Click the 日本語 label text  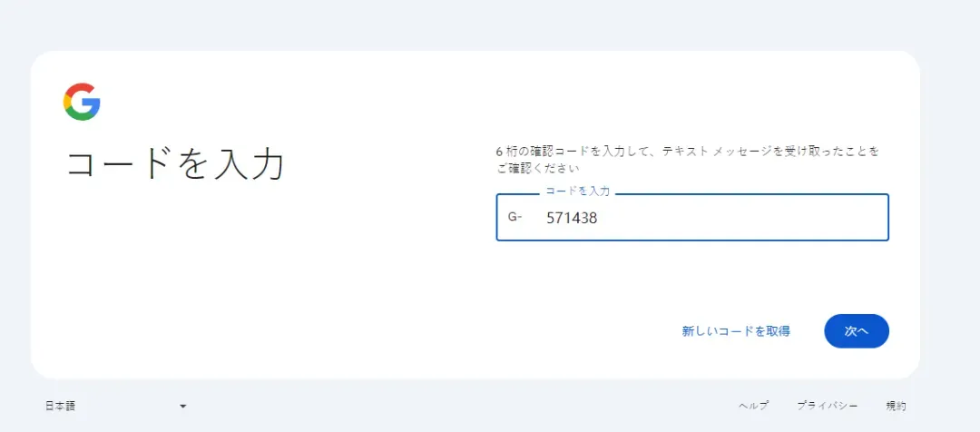[x=61, y=406]
